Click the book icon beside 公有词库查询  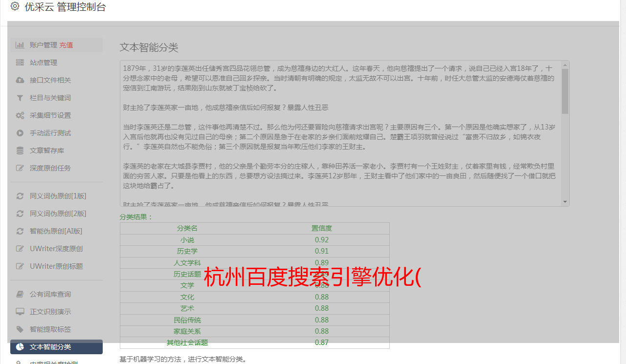[x=20, y=294]
